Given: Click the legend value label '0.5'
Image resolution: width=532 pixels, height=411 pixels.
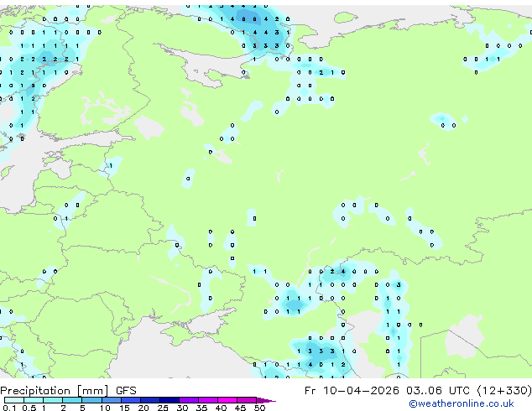Looking at the screenshot, I should (29, 408).
